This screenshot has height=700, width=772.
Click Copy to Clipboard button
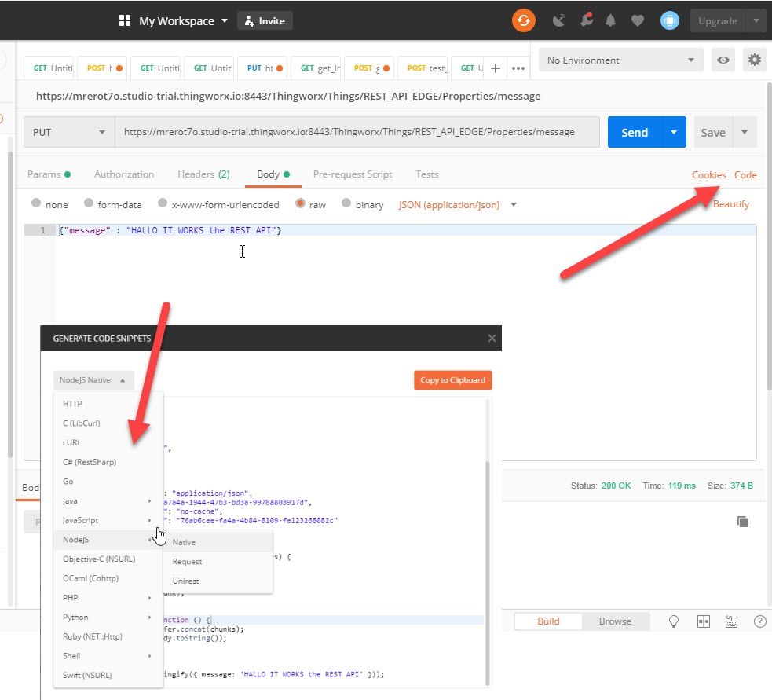[x=452, y=379]
